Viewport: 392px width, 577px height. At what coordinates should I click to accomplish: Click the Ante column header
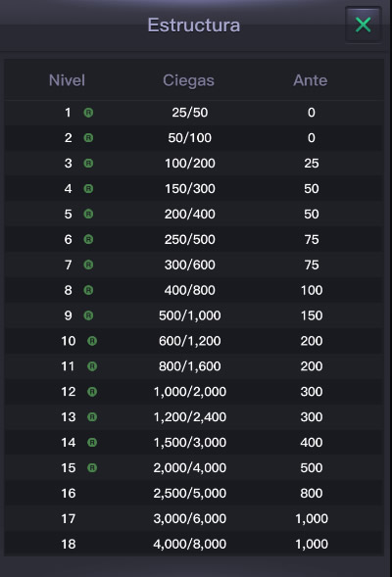[311, 80]
